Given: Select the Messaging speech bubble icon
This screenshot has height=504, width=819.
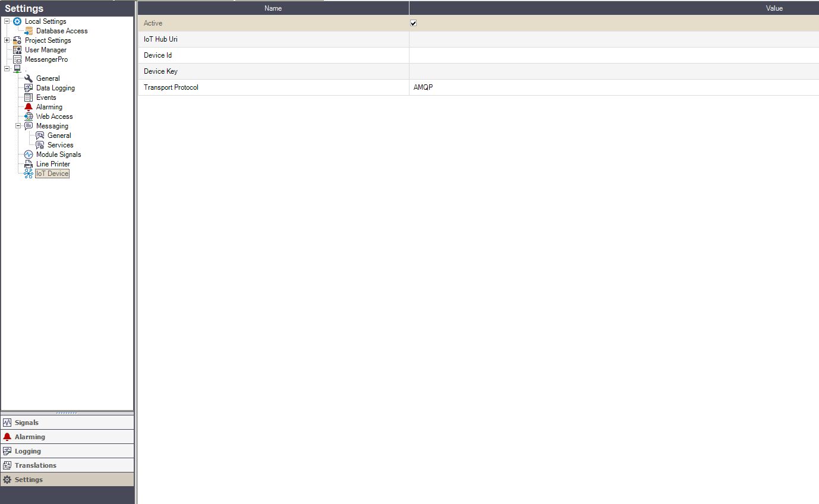Looking at the screenshot, I should (x=29, y=126).
